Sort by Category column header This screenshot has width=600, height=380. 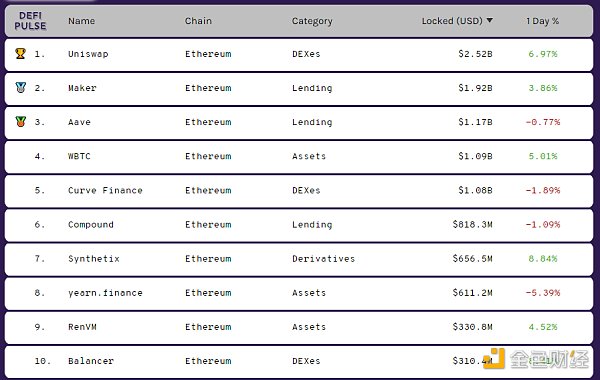coord(312,21)
